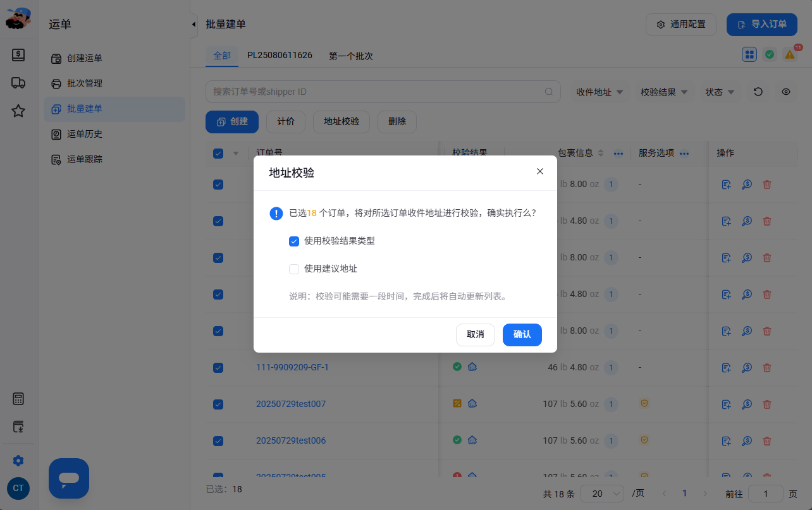Open page size dropdown showing 20
Image resolution: width=812 pixels, height=510 pixels.
pos(602,494)
